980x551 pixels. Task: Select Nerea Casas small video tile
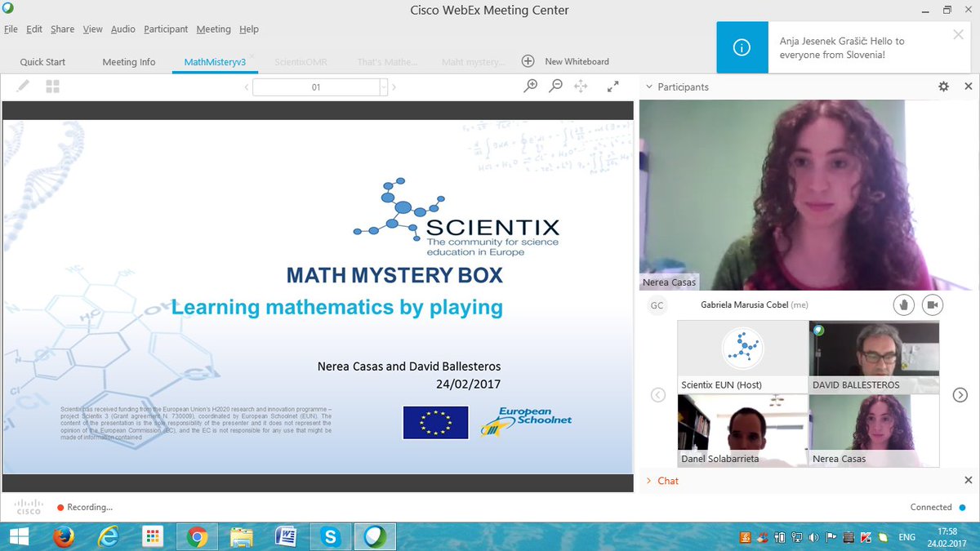click(x=874, y=430)
